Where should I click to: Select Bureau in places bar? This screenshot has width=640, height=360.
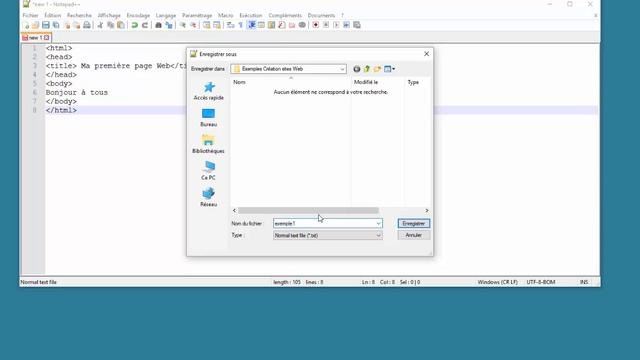tap(209, 118)
